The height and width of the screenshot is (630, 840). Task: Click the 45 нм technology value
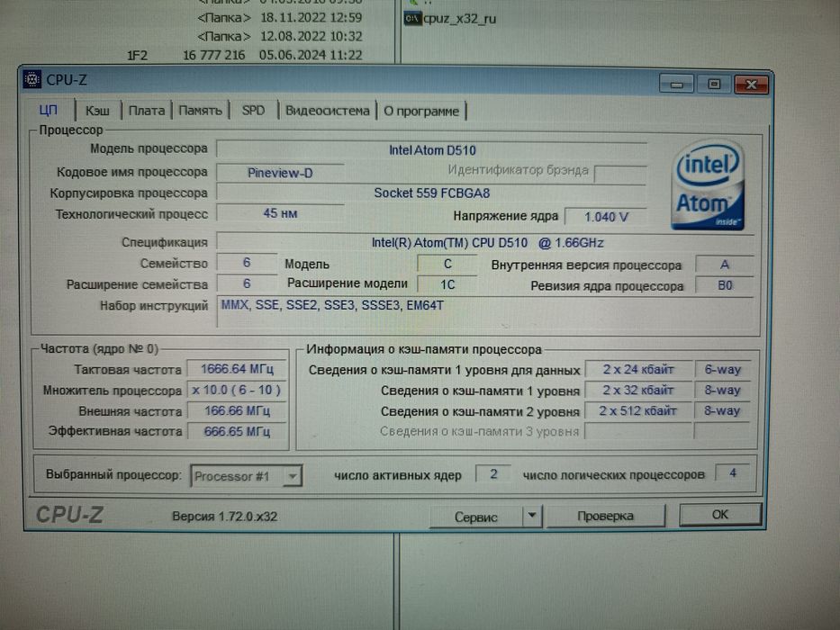point(280,213)
